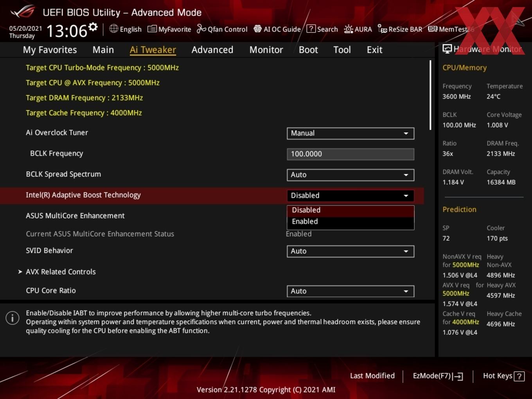Click the Search label
Screen dimensions: 532x399
pos(327,29)
